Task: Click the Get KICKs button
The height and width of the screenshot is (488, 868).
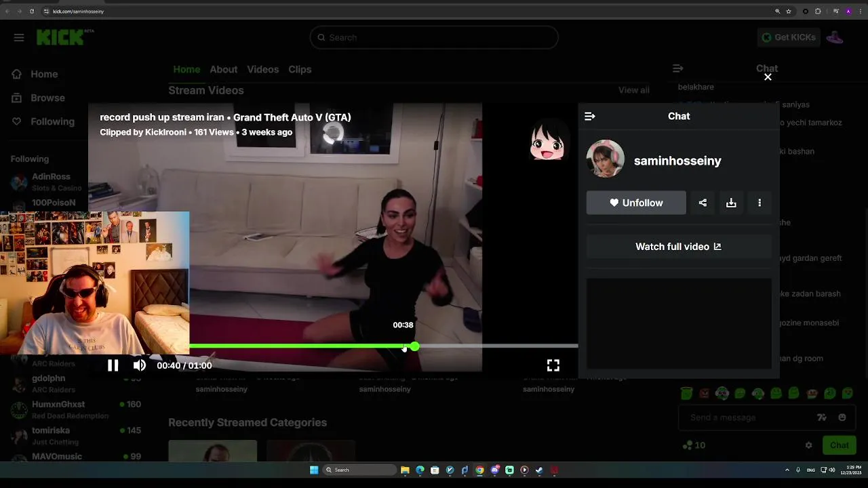Action: pos(789,37)
